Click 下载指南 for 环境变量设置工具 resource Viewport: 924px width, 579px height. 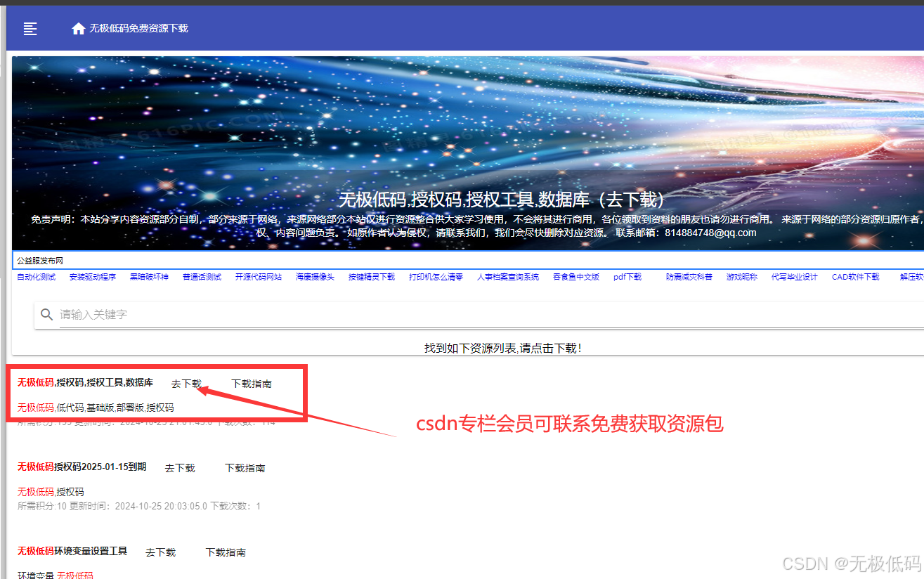pos(226,552)
